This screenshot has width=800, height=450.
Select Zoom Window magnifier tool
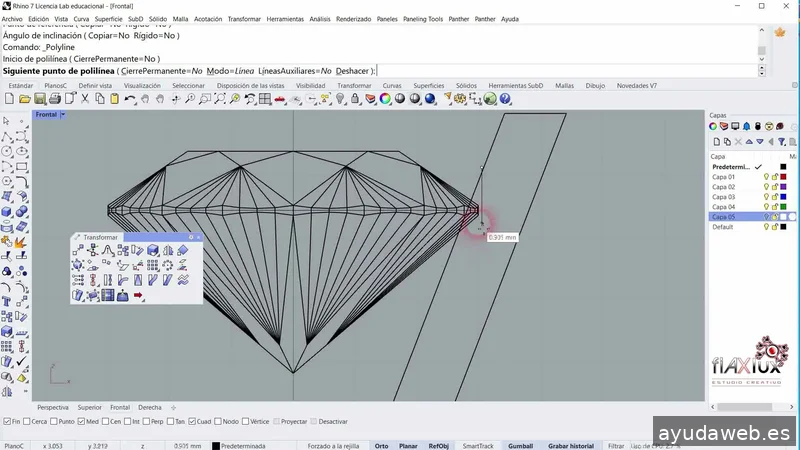coord(205,99)
